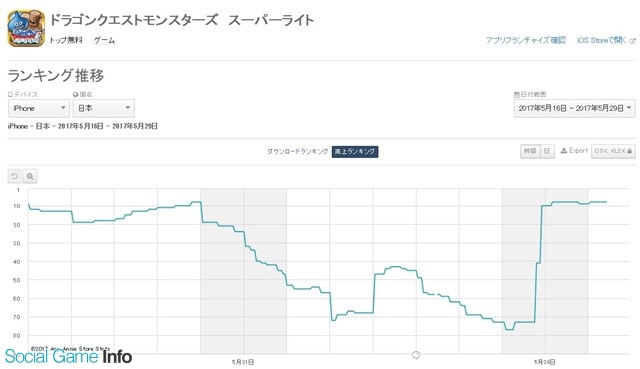Open アプリフランチャイズ確認 link
The width and height of the screenshot is (640, 369).
pyautogui.click(x=526, y=40)
